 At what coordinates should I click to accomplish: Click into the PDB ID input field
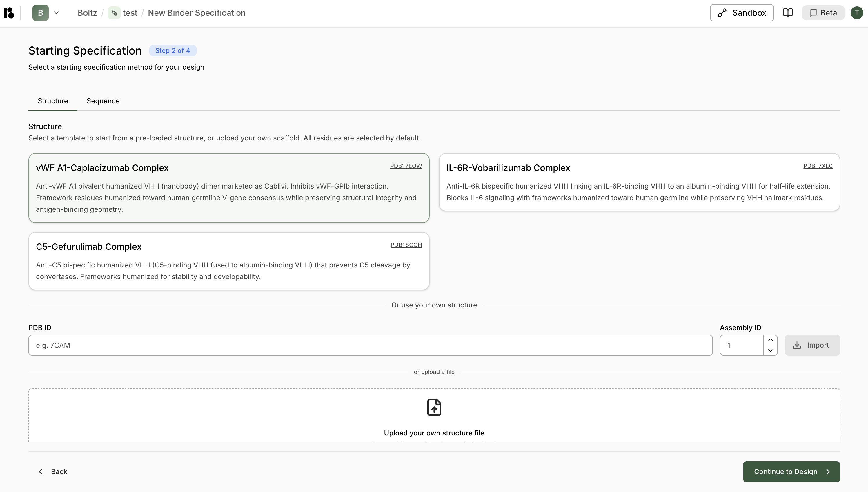(x=370, y=345)
